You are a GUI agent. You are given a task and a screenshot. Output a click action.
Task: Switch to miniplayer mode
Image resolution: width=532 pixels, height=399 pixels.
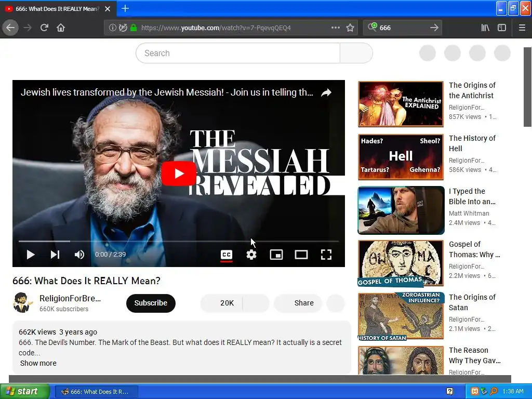coord(276,255)
